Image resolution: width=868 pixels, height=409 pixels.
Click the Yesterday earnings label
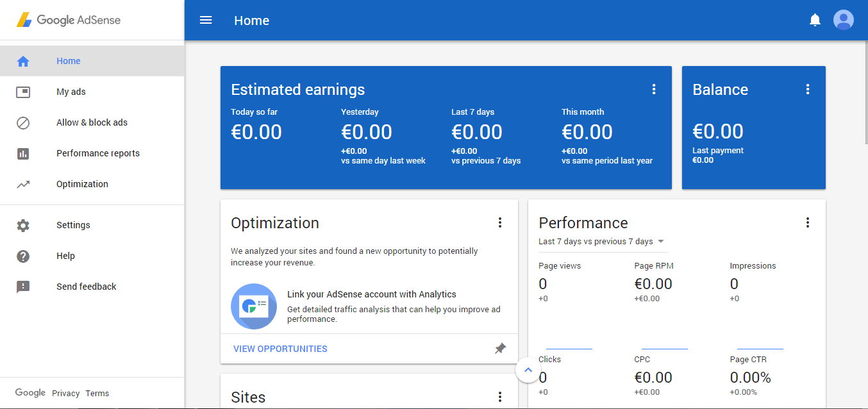[360, 112]
